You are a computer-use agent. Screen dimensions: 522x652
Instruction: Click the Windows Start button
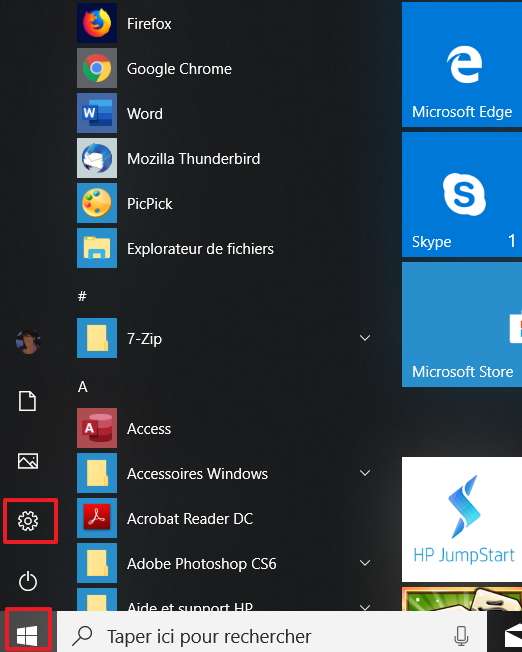click(27, 636)
